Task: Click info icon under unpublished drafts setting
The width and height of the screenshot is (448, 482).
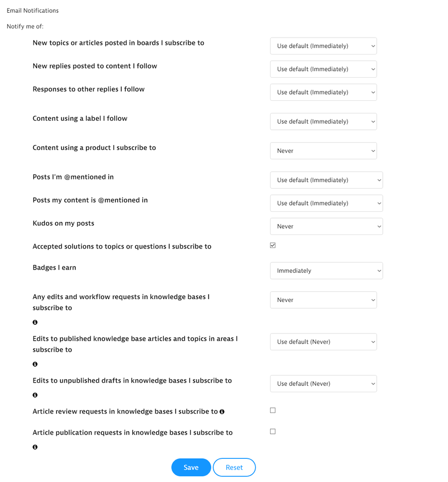Action: [x=35, y=395]
